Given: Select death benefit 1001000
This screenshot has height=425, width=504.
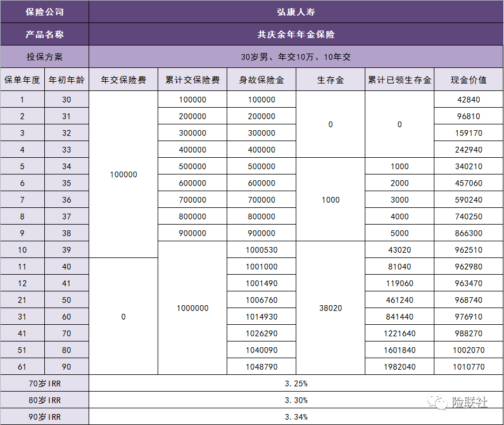Looking at the screenshot, I should coord(261,267).
